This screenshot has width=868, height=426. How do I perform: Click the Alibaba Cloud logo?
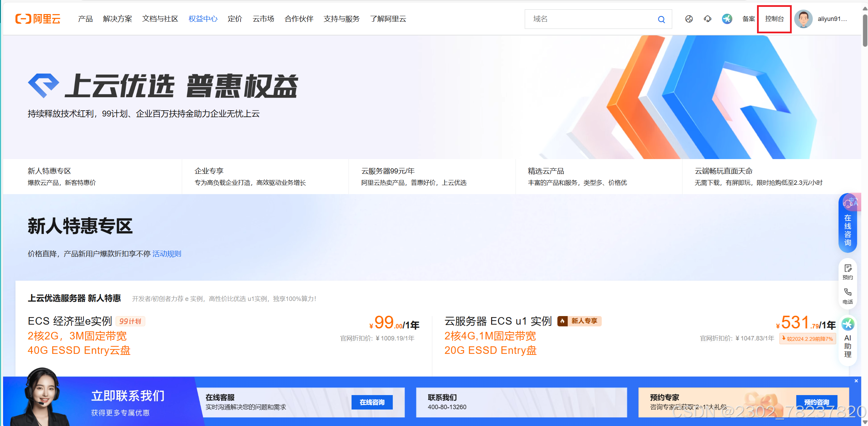pos(38,19)
